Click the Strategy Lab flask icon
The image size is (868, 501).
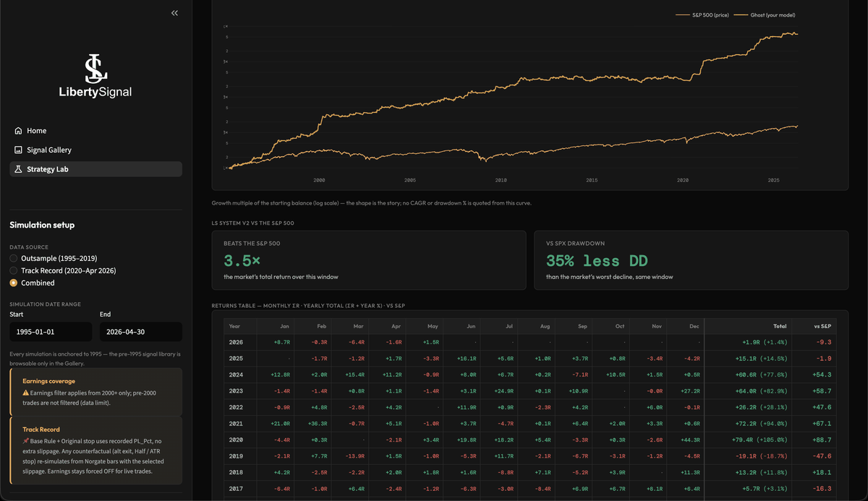coord(18,169)
